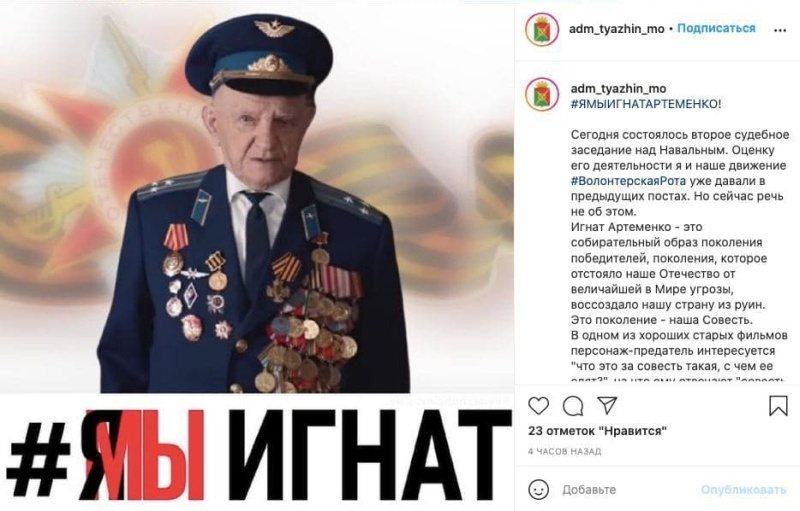Click the 4 ЧАСОВ НАЗАД timestamp

coord(564,452)
